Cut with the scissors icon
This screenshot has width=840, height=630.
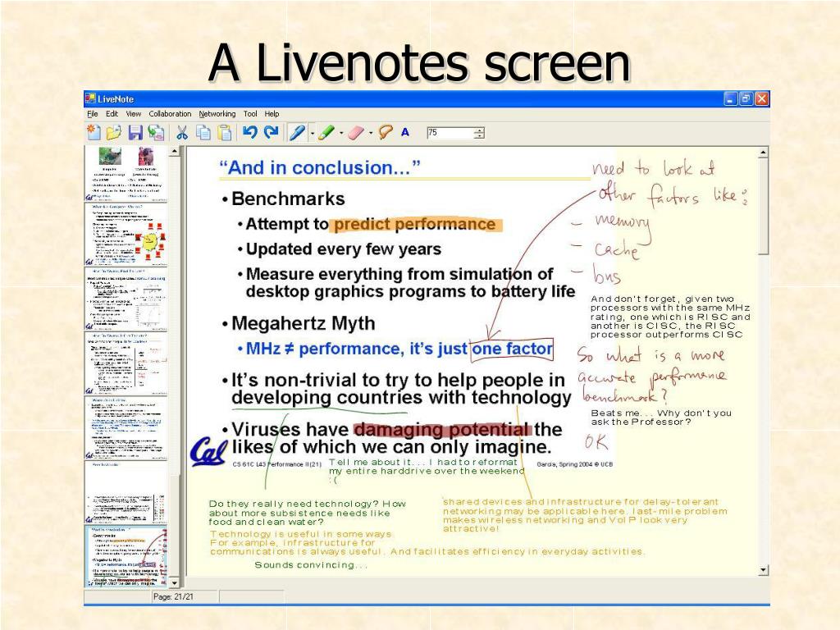(x=182, y=132)
